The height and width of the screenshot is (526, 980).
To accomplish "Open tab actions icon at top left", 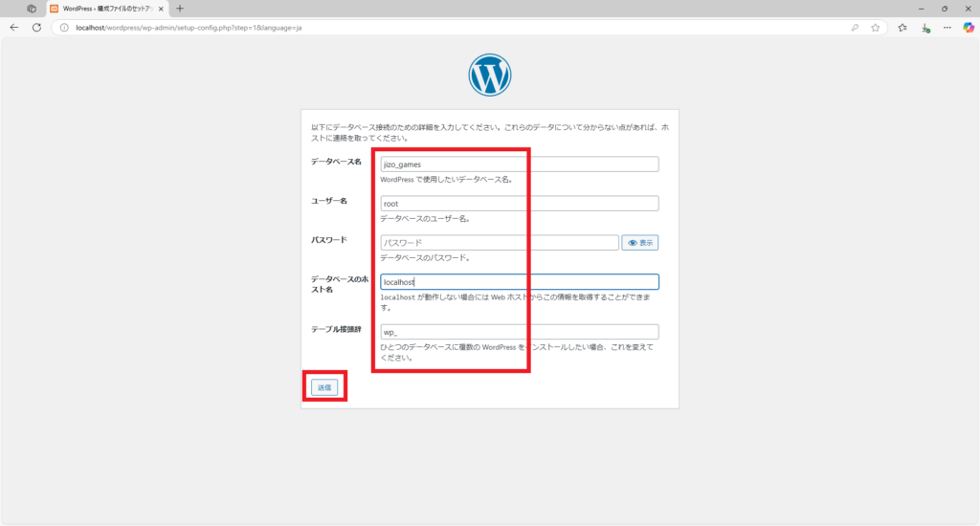I will (x=32, y=9).
